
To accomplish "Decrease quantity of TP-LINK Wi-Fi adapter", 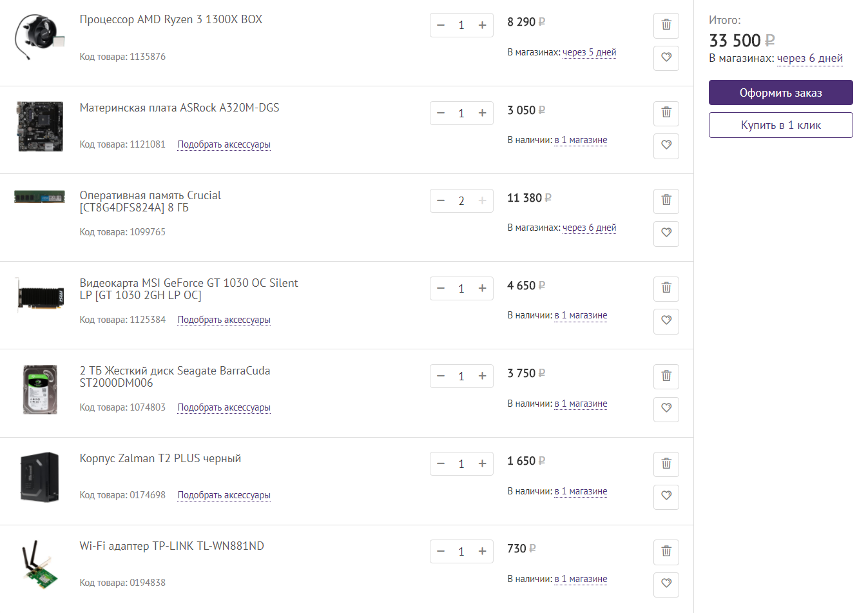I will tap(441, 552).
